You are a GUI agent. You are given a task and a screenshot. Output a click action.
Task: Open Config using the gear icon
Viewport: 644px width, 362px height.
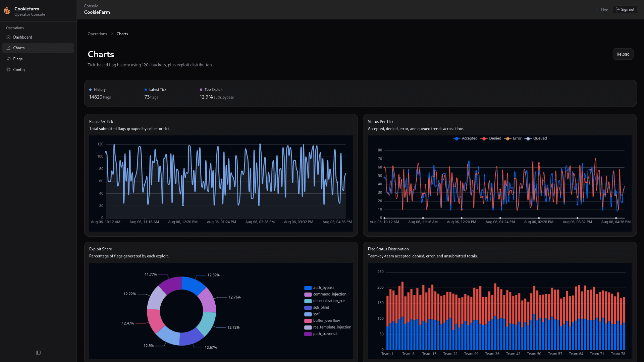pos(8,69)
